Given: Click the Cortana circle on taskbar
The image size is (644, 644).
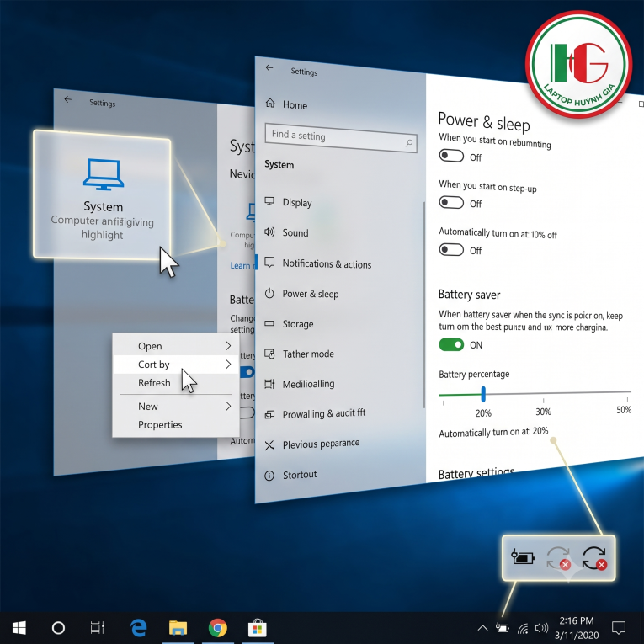Looking at the screenshot, I should coord(58,627).
